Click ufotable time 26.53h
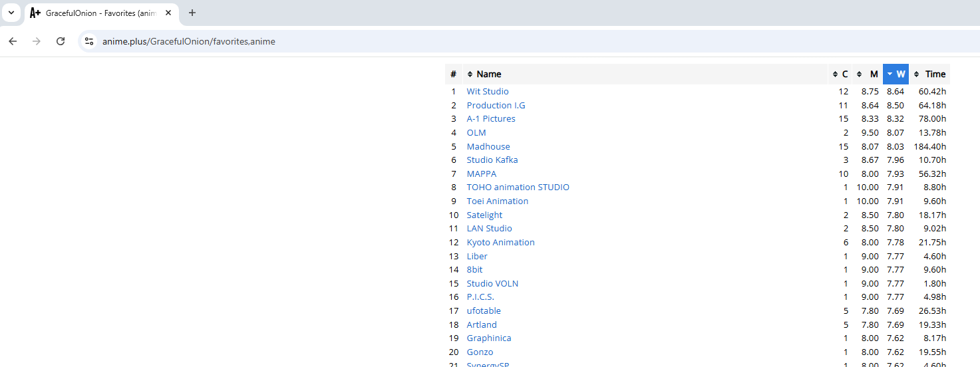980x367 pixels. 932,311
